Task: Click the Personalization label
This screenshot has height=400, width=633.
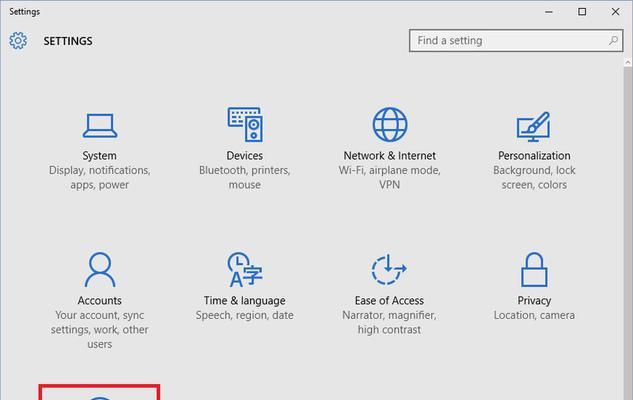Action: pos(534,155)
